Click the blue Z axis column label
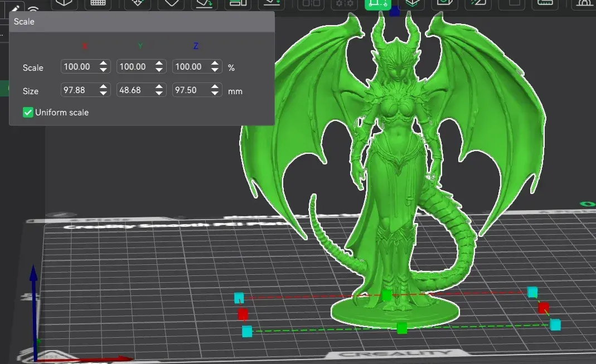 point(196,46)
